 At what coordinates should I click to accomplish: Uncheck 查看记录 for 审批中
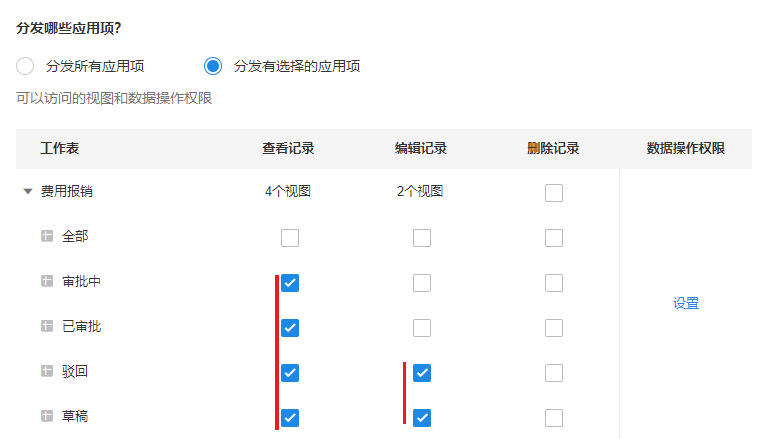tap(290, 283)
